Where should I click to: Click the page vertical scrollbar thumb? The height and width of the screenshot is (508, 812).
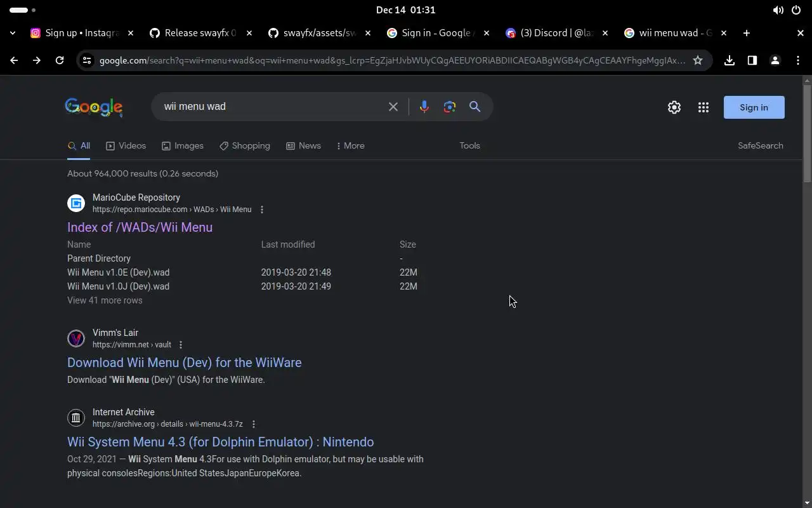click(x=807, y=133)
